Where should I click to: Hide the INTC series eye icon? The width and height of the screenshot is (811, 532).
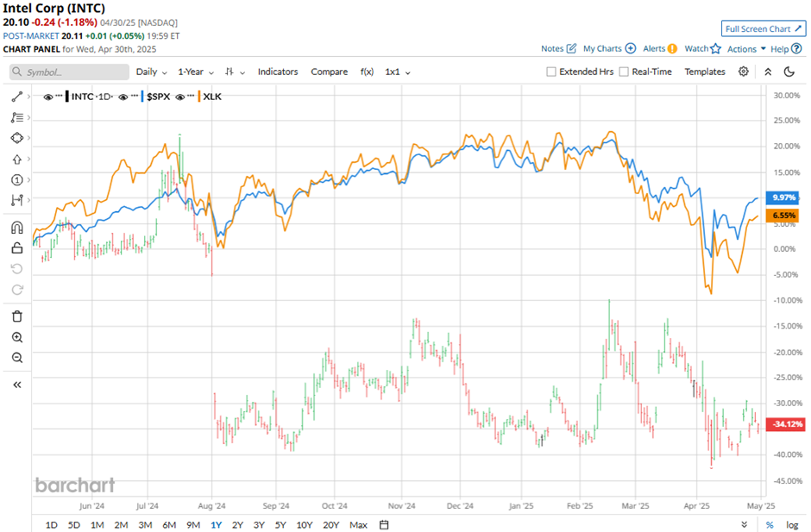coord(48,97)
